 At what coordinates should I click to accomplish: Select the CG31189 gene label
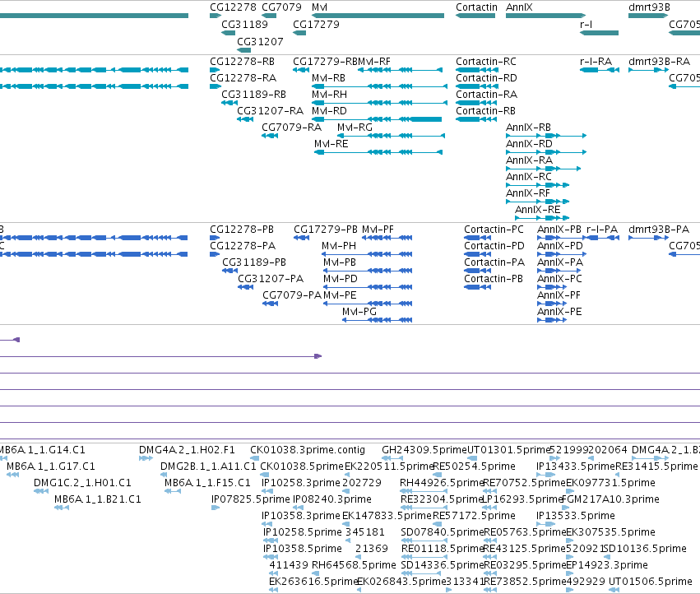(244, 24)
